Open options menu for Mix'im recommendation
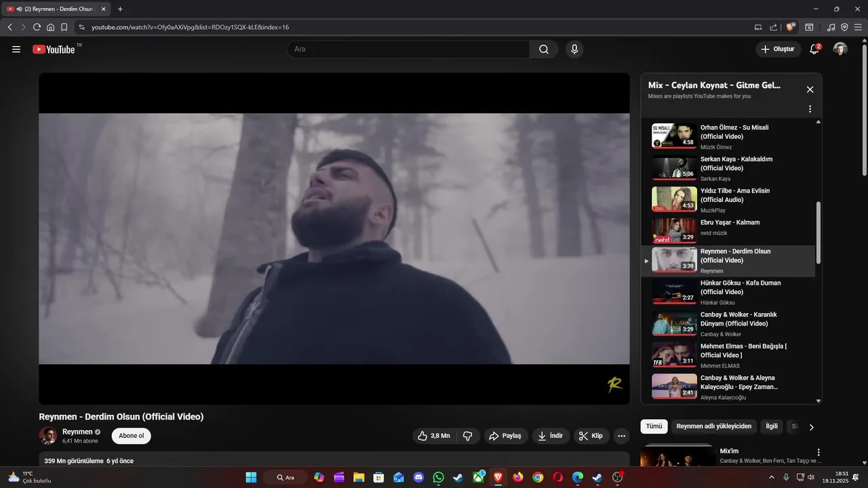Screen dimensions: 868x488 [x=818, y=452]
